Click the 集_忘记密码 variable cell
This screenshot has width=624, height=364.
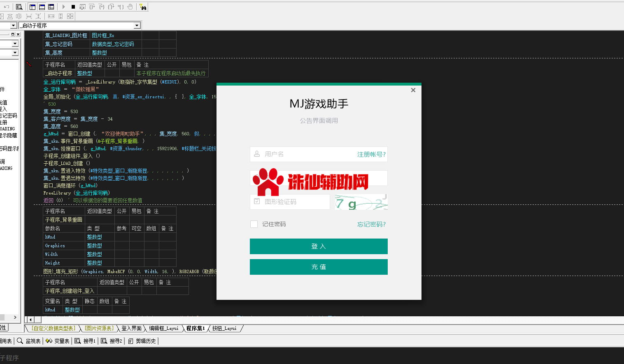pyautogui.click(x=66, y=44)
